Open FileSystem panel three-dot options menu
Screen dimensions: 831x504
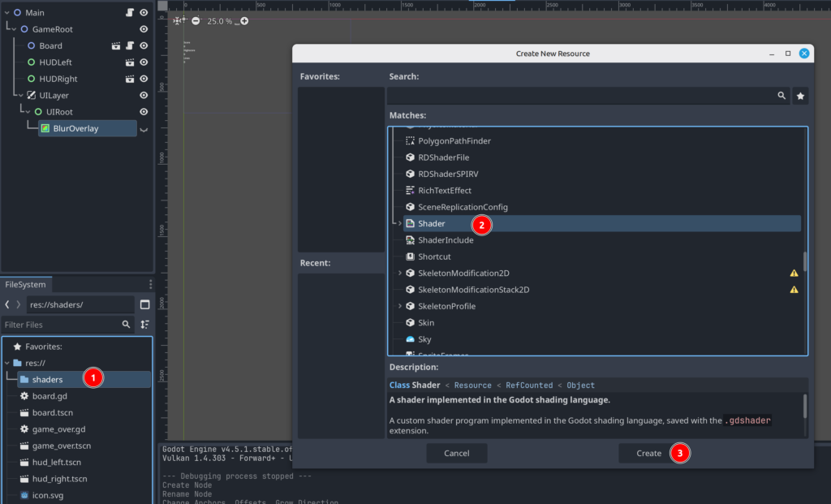point(150,285)
